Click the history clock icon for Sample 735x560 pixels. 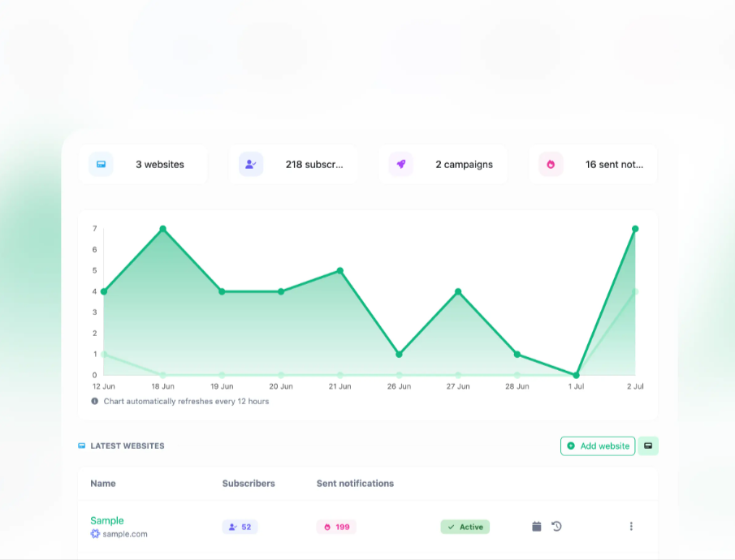pos(556,526)
